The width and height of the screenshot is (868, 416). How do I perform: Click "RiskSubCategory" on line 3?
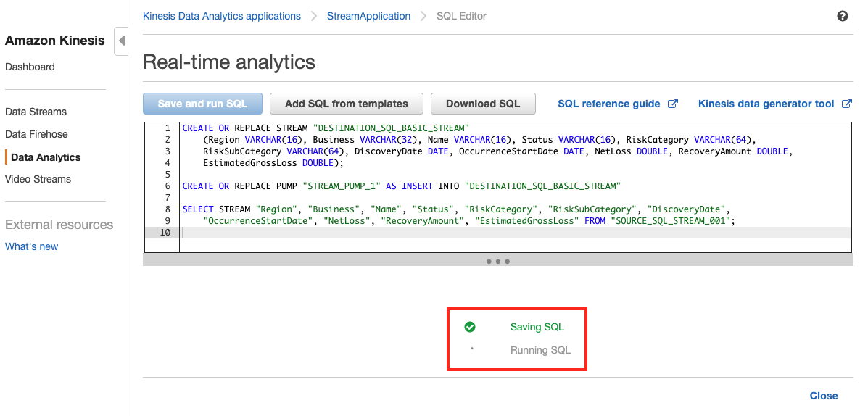pyautogui.click(x=242, y=151)
